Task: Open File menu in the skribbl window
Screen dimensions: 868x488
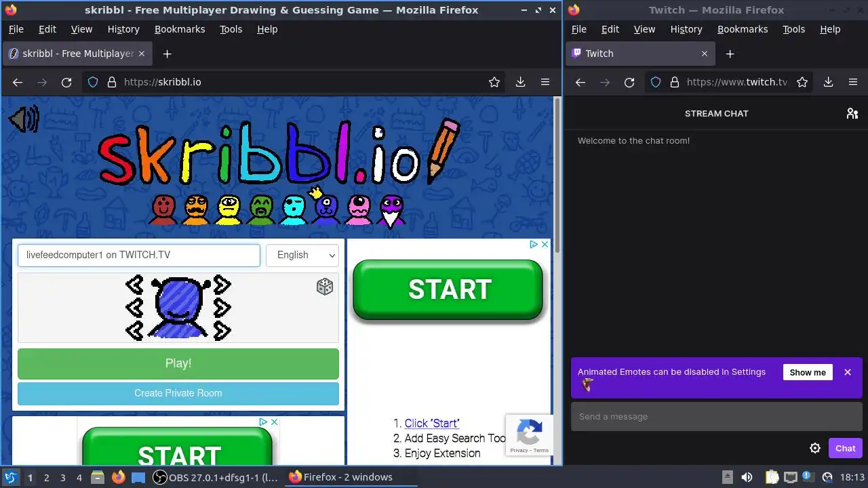Action: click(16, 29)
